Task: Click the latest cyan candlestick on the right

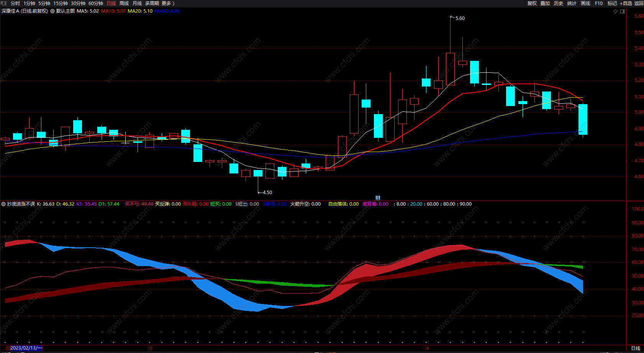Action: (583, 119)
